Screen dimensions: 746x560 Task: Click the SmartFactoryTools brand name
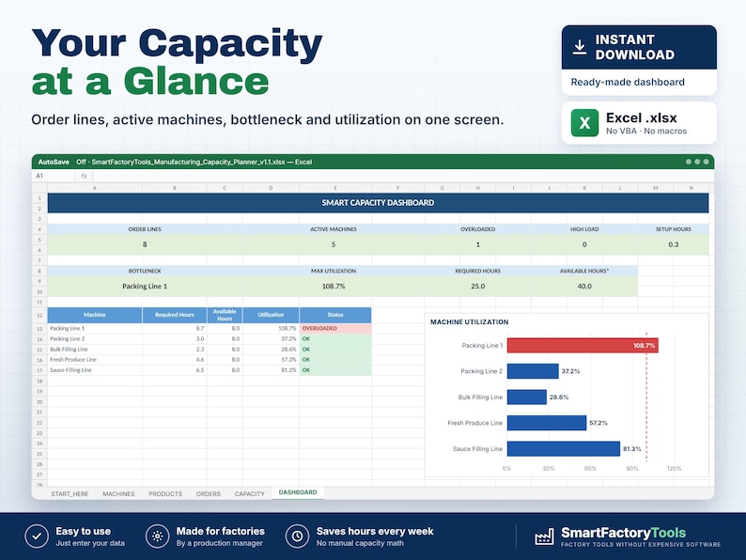pyautogui.click(x=623, y=533)
